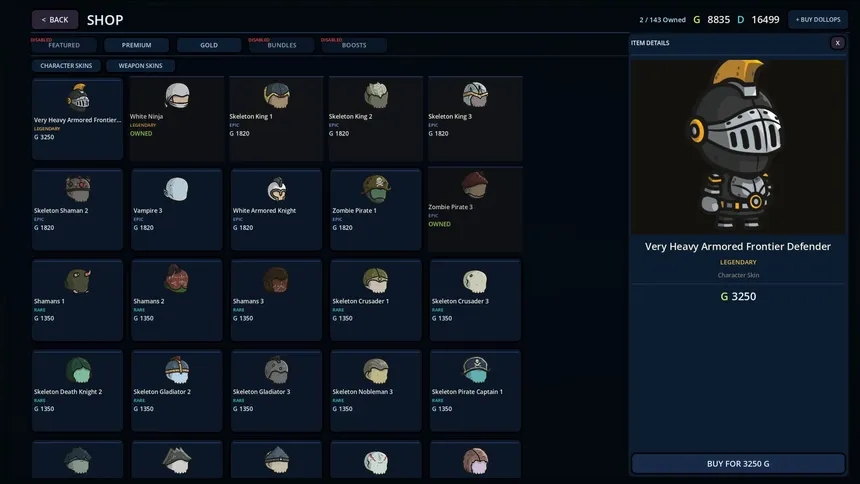This screenshot has width=860, height=484.
Task: Go back using the Back button
Action: tap(55, 20)
